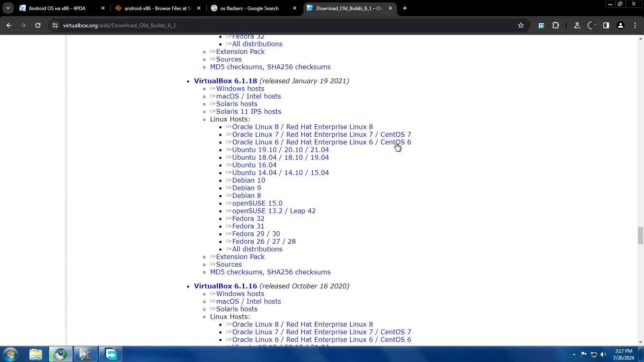Click the scrollbar up arrow
This screenshot has height=362, width=644.
pos(640,38)
